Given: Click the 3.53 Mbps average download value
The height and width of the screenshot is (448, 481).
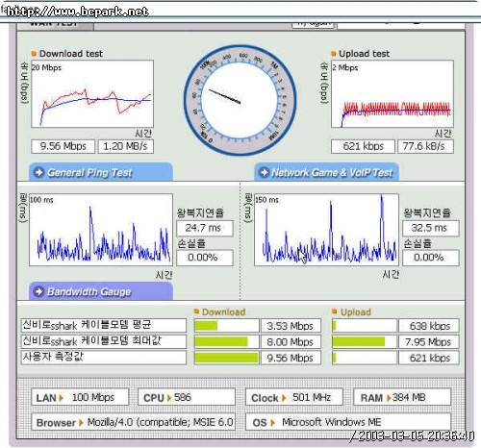Looking at the screenshot, I should pos(291,326).
